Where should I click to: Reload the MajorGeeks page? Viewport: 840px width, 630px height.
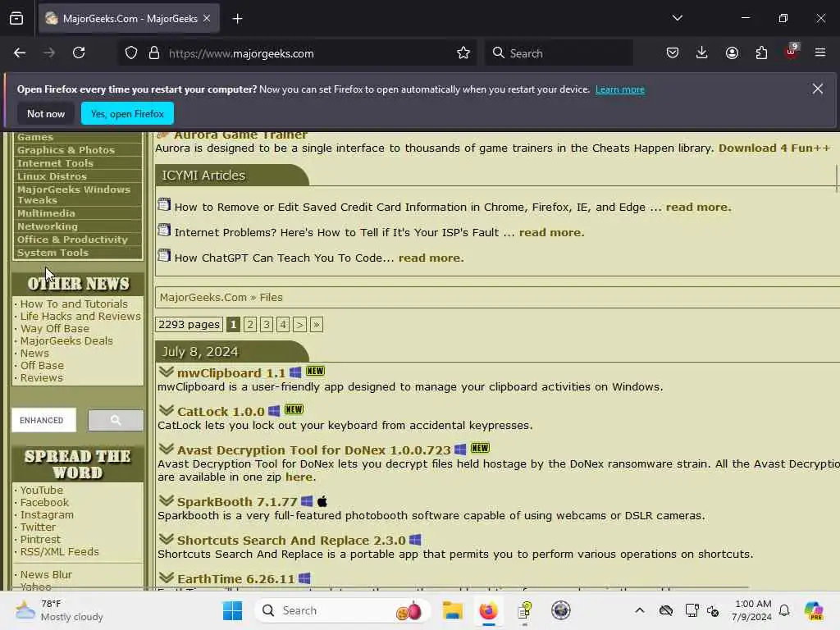[79, 52]
